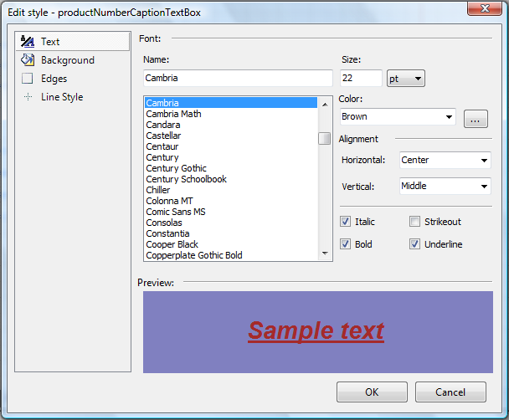Select Century Gothic font
This screenshot has height=420, width=509.
(x=231, y=168)
